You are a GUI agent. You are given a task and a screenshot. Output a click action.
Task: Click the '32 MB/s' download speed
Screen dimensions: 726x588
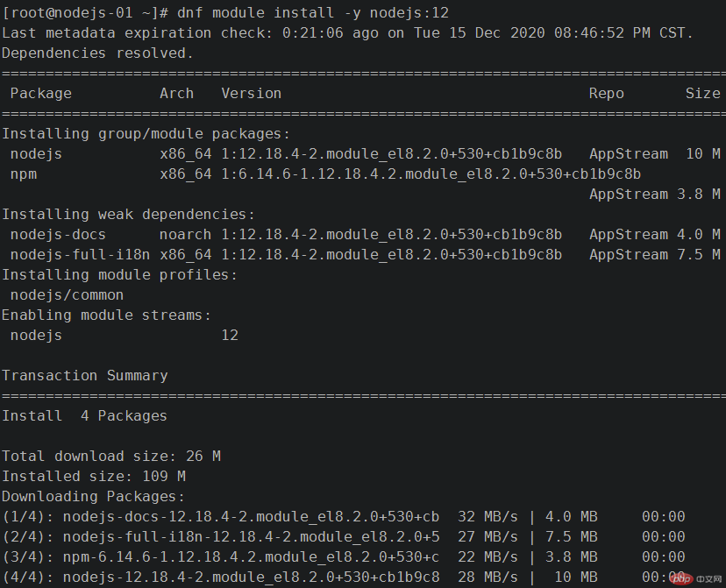(488, 517)
